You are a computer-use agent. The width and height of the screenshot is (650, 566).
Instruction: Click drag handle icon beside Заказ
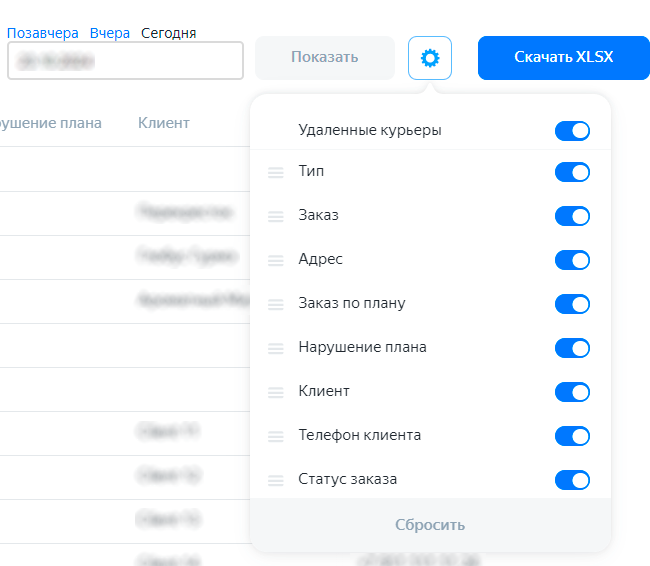tap(276, 216)
